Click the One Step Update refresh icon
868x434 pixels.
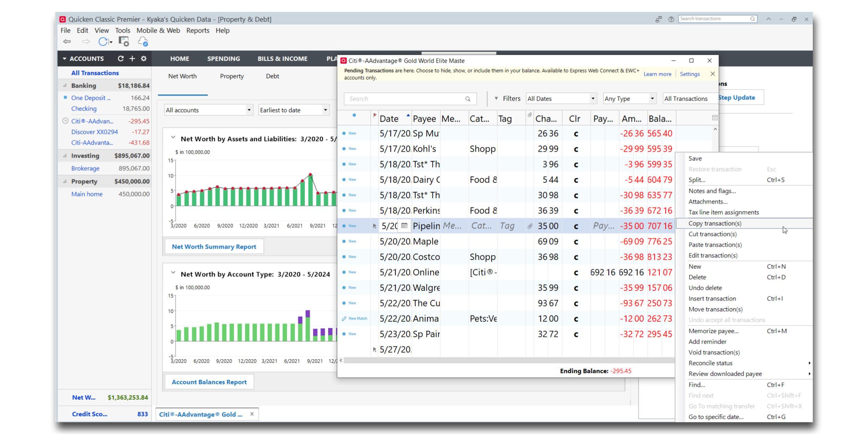(103, 42)
